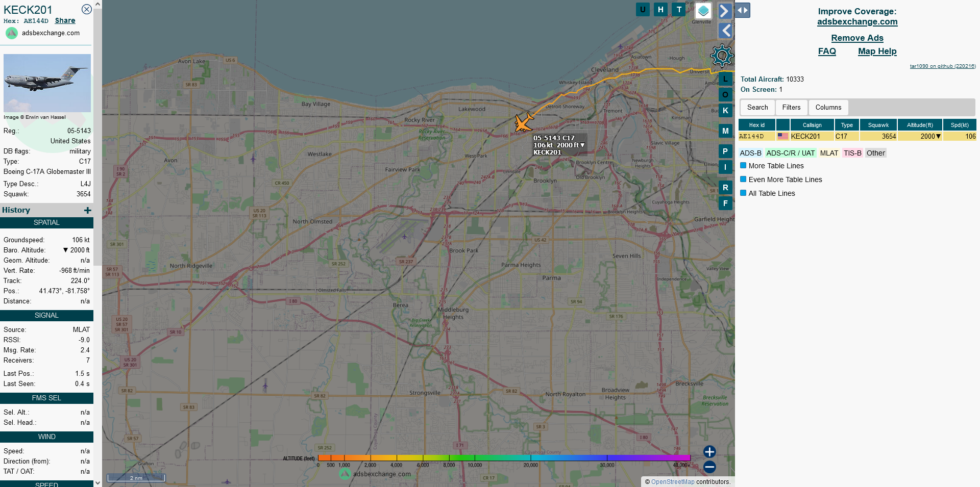Click the I map button
The height and width of the screenshot is (487, 980).
coord(725,167)
